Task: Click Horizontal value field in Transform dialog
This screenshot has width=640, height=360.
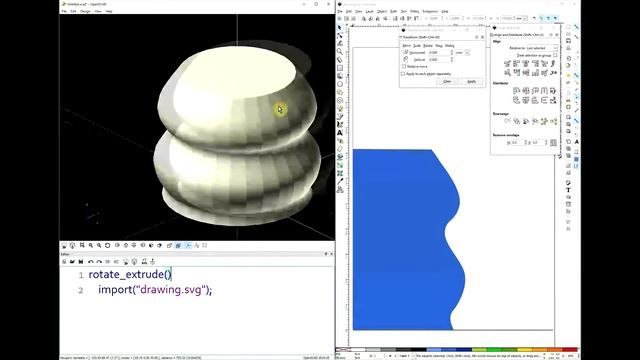Action: click(x=438, y=53)
